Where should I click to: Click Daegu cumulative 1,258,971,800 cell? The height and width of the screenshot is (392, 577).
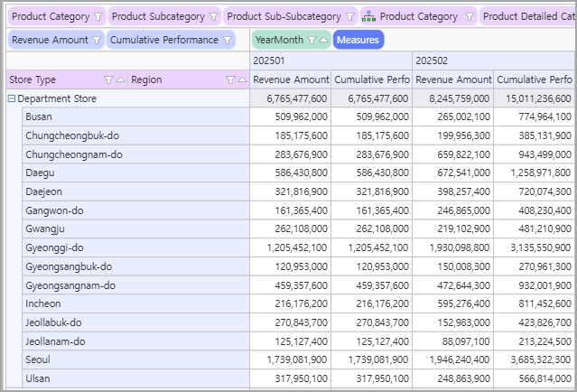[534, 173]
